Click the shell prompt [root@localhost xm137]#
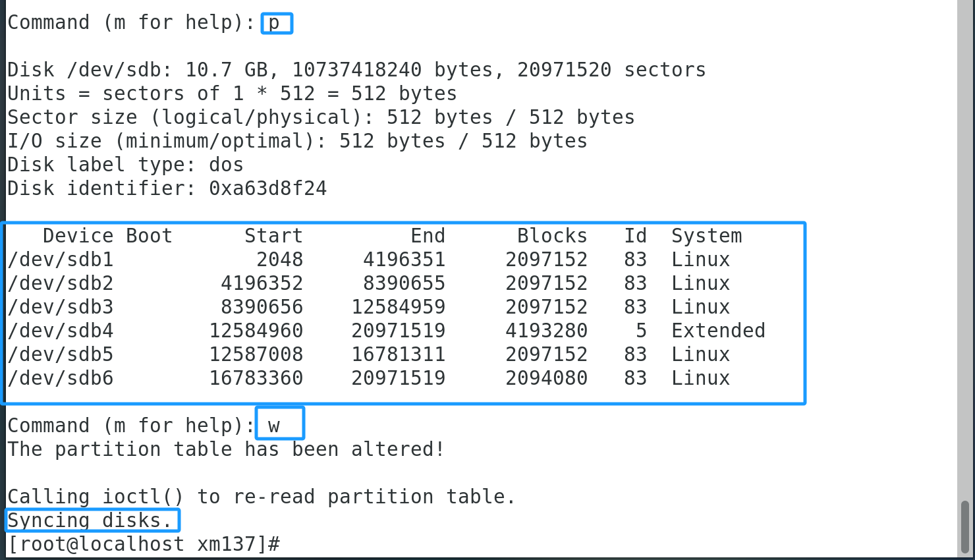 click(144, 544)
